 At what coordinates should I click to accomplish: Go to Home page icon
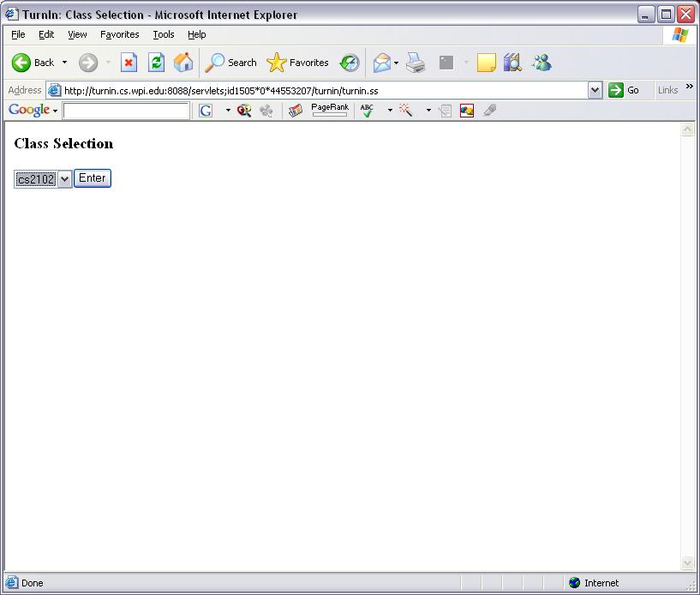183,63
